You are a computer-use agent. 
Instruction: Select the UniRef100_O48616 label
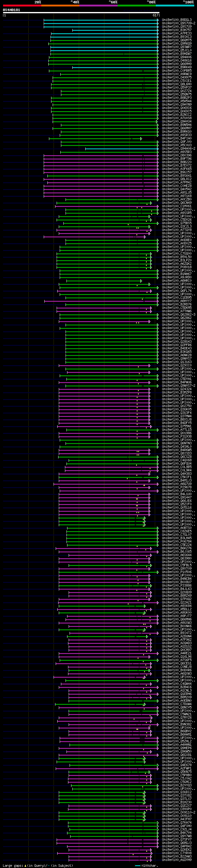177,61
